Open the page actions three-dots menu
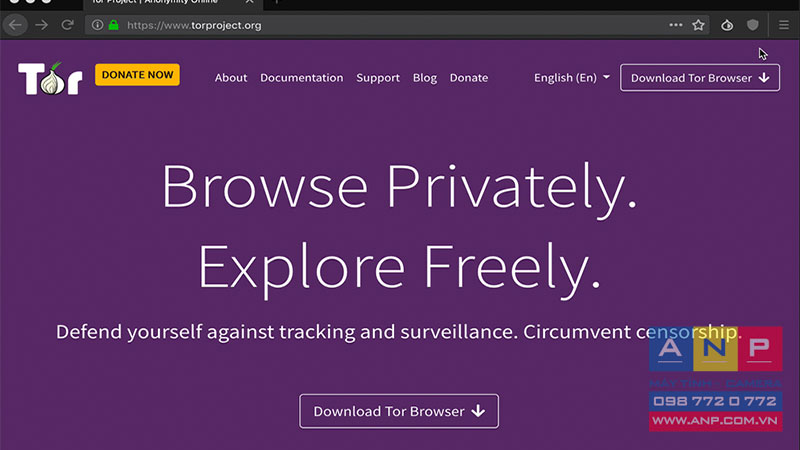 pos(676,24)
